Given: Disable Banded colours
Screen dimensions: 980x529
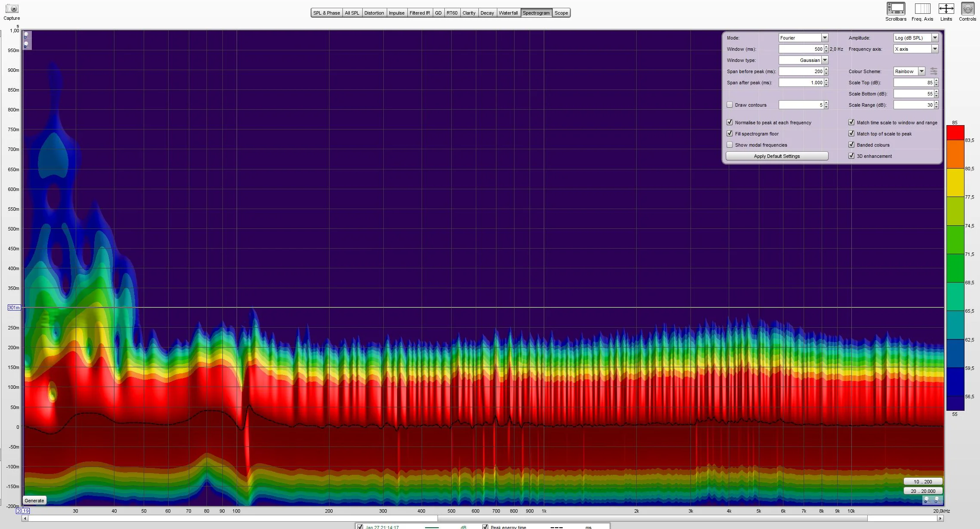Looking at the screenshot, I should tap(851, 145).
